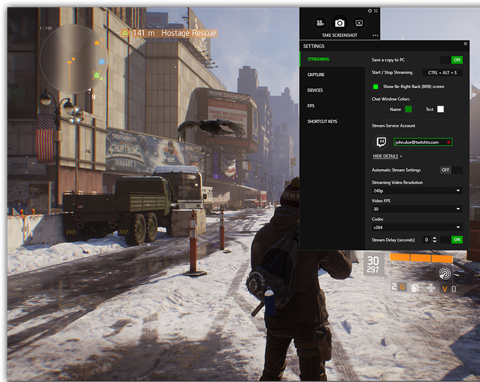
Task: Pick the green Name chat color swatch
Action: click(408, 109)
